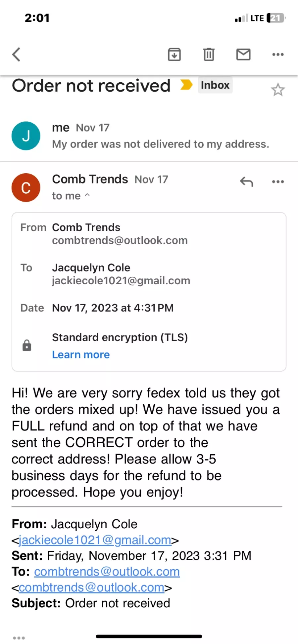Go back using the left chevron
The image size is (298, 644).
pos(16,55)
